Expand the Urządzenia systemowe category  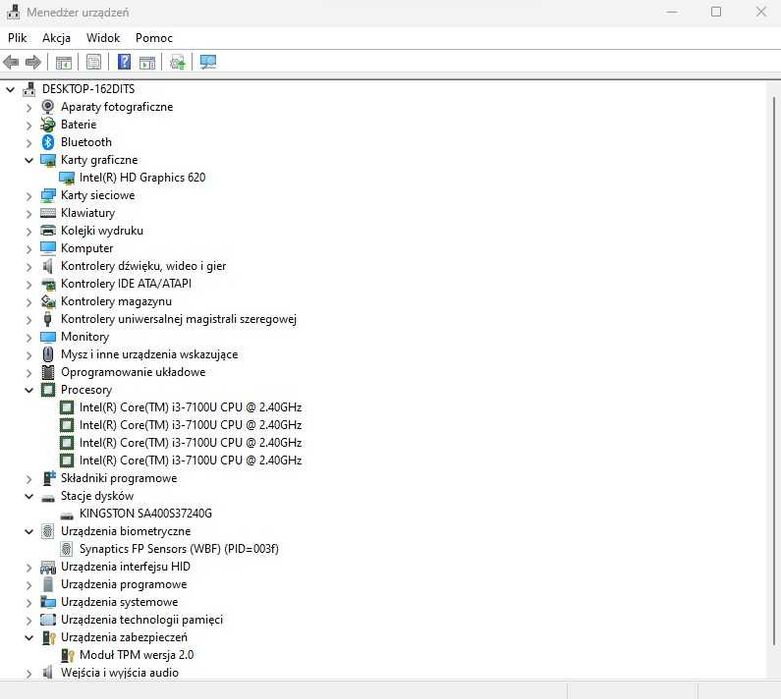(29, 603)
